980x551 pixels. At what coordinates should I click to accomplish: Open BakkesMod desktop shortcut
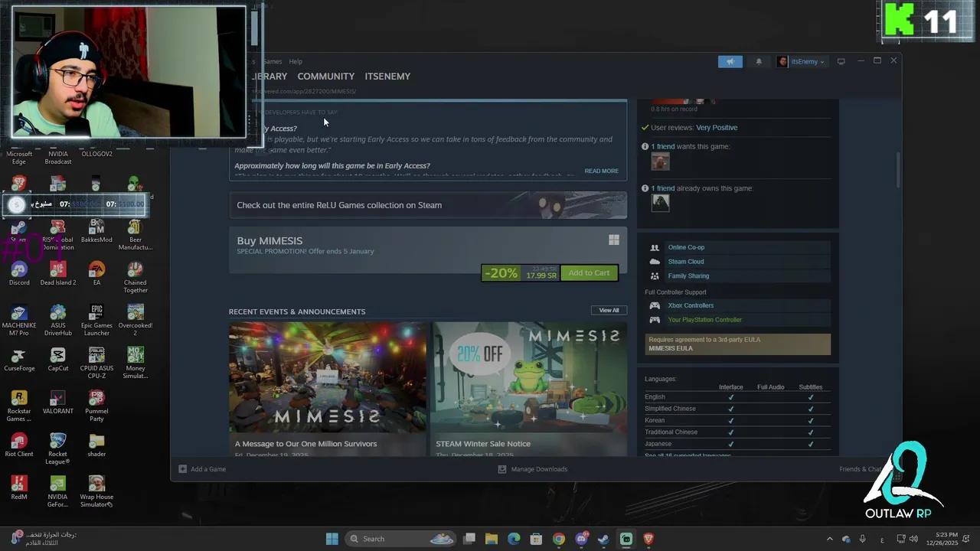click(96, 231)
